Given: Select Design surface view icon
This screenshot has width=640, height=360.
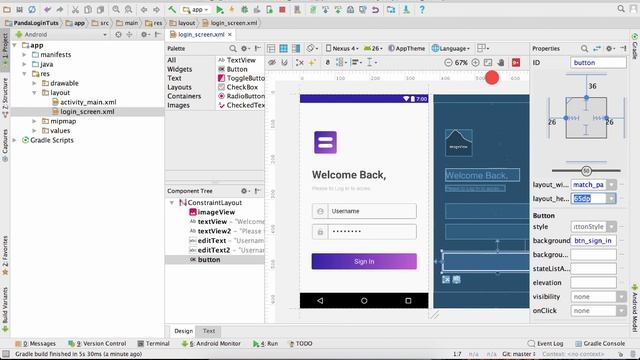Looking at the screenshot, I should click(271, 49).
